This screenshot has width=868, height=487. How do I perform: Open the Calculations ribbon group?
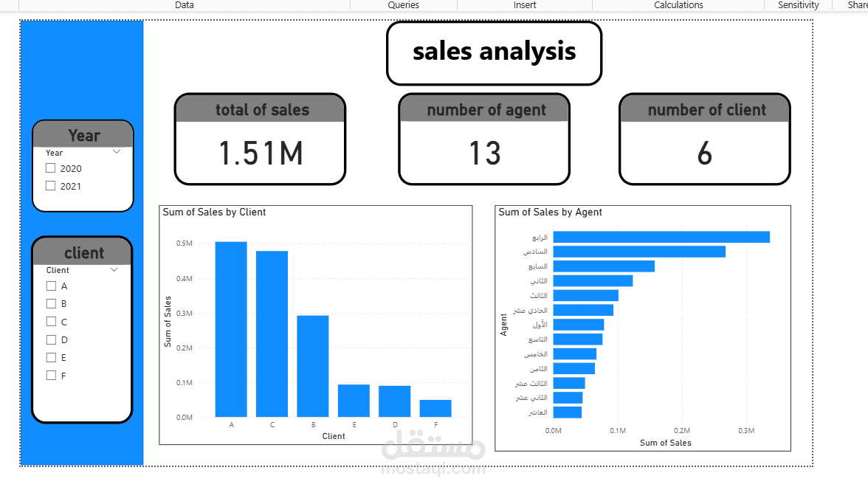coord(678,5)
